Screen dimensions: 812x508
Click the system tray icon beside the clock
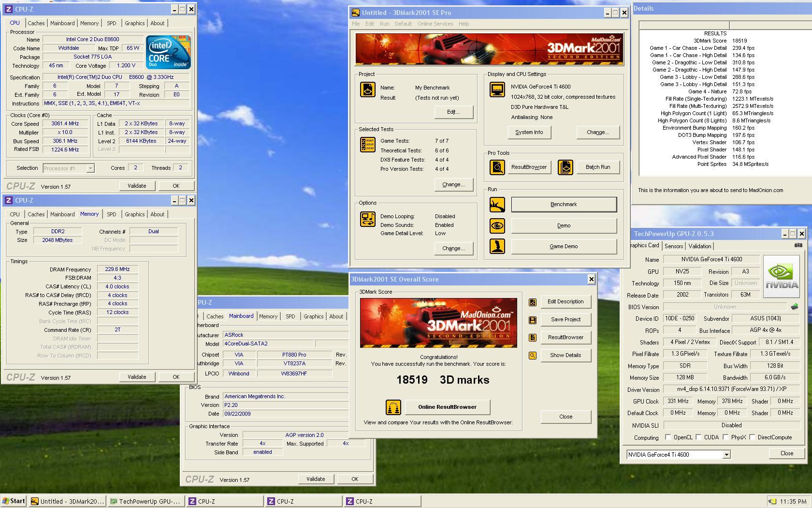coord(773,502)
